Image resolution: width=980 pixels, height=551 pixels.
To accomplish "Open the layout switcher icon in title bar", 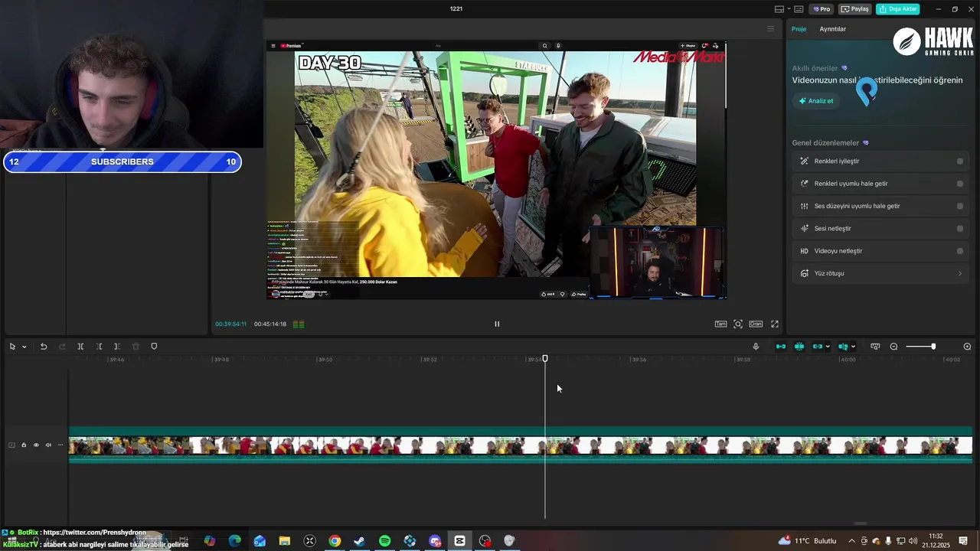I will point(779,9).
